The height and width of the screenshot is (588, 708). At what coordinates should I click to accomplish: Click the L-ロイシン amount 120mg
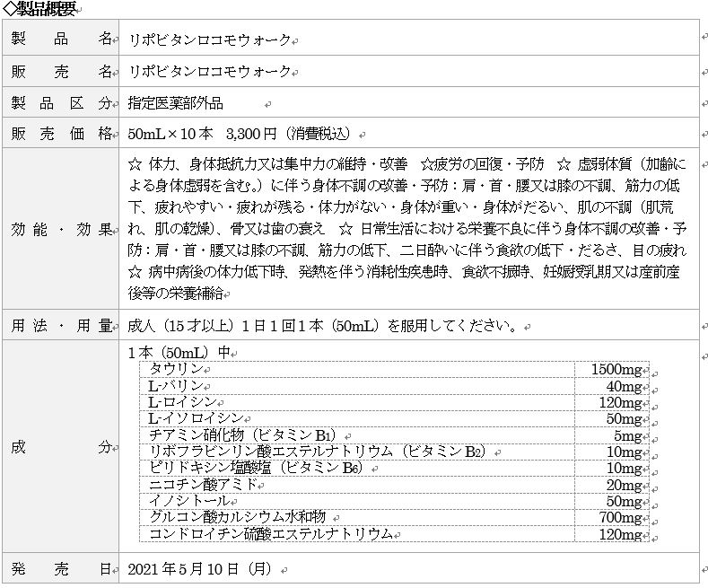point(620,403)
